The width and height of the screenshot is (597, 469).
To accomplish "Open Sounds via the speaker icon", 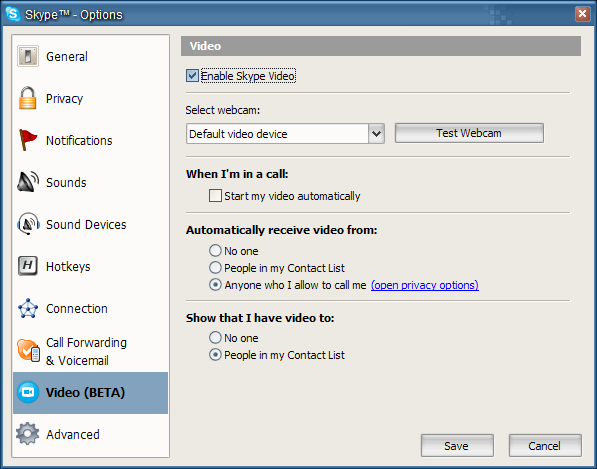I will 28,182.
